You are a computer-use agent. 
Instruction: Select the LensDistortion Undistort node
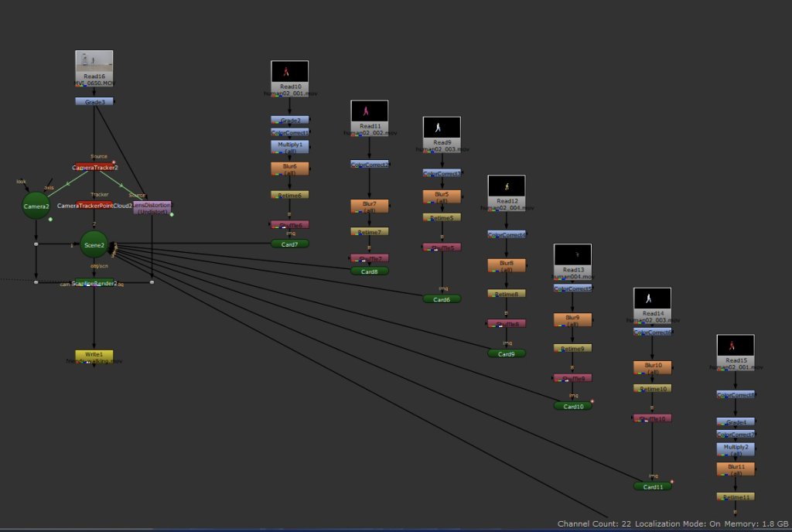[x=152, y=207]
